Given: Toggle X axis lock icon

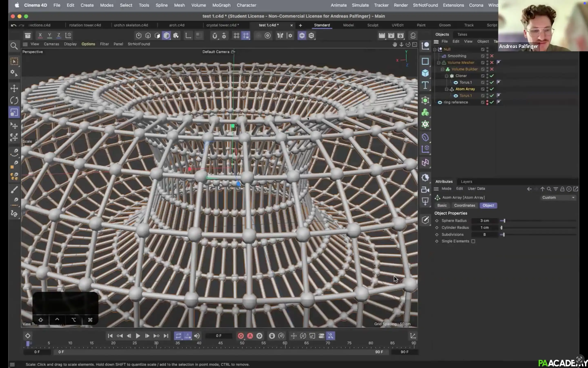Looking at the screenshot, I should (40, 35).
